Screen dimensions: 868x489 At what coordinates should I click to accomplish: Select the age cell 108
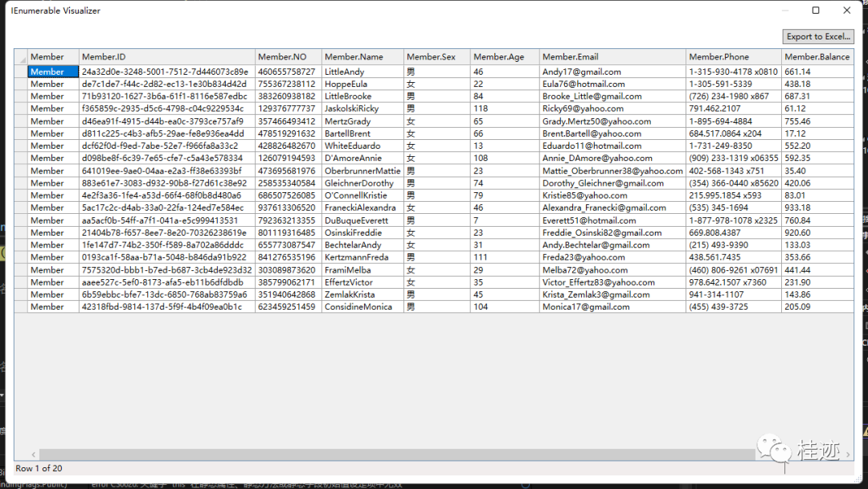point(505,158)
